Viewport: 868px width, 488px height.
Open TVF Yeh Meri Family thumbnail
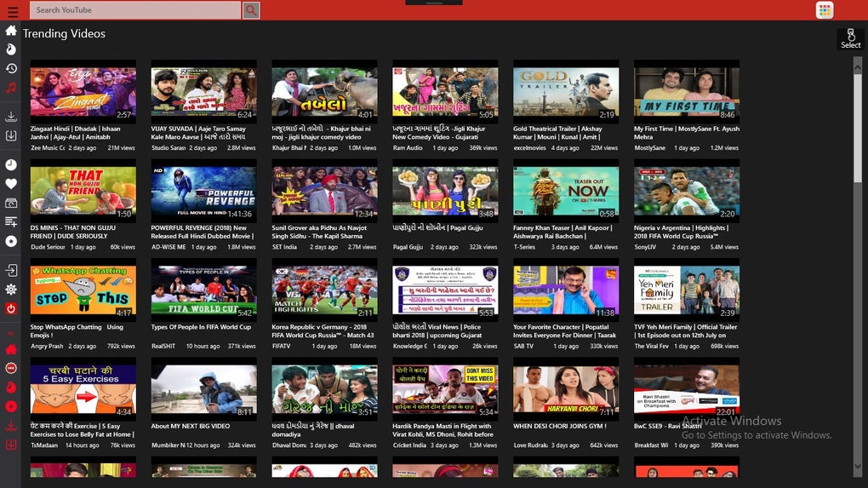[x=687, y=290]
